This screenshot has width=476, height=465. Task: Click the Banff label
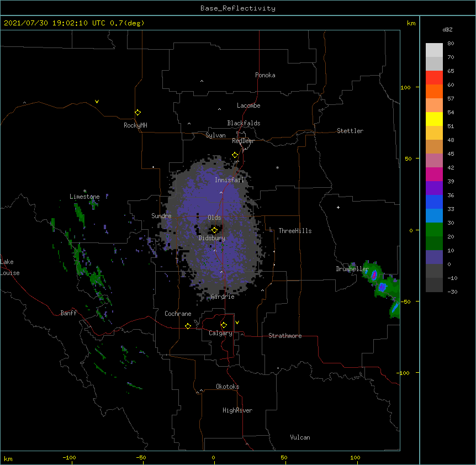point(68,313)
